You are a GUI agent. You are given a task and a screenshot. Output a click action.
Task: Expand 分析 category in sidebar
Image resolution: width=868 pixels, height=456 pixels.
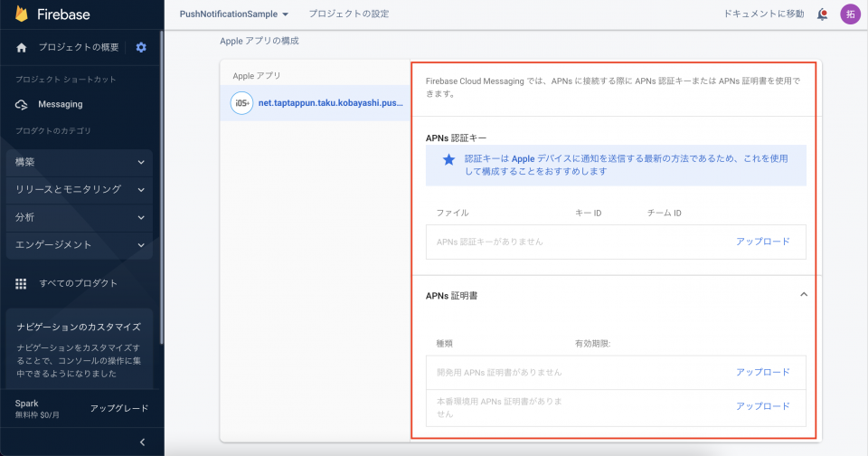point(80,217)
